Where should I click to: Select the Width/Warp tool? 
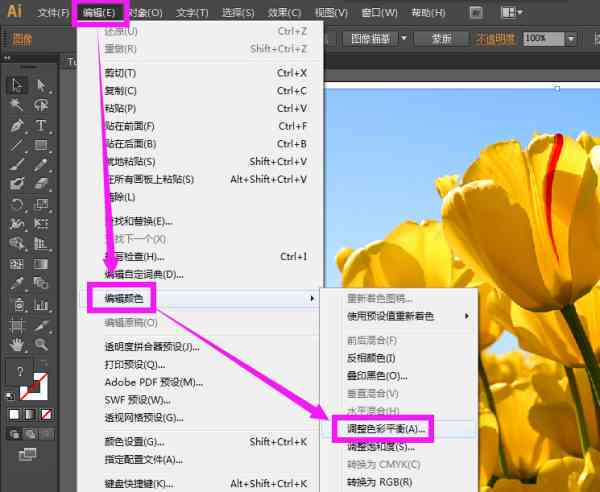17,223
